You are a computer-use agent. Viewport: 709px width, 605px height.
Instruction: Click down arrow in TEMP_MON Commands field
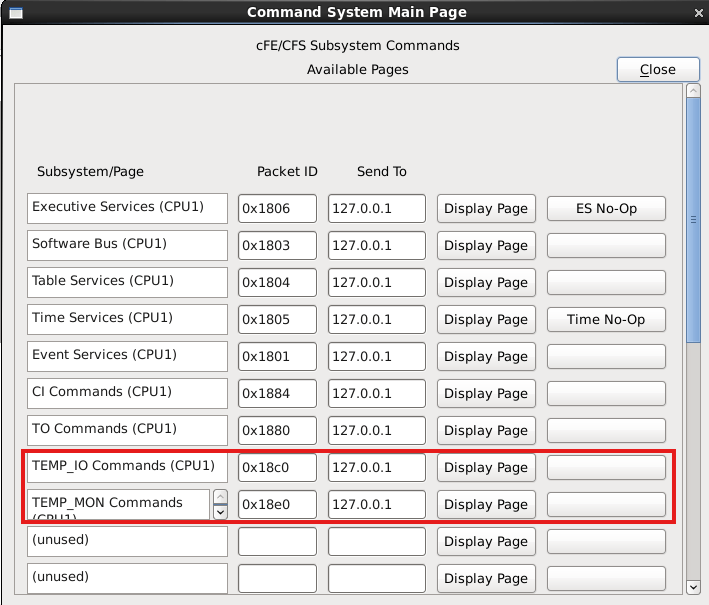coord(220,511)
